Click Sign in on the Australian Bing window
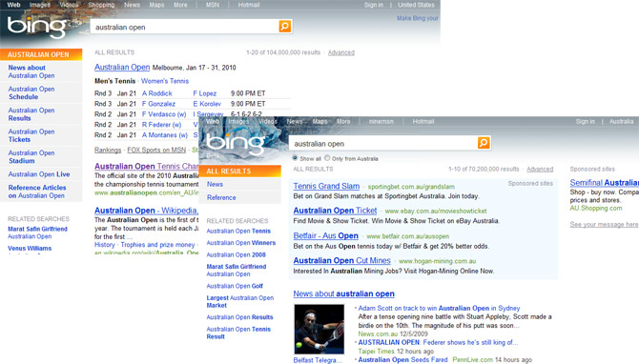The image size is (639, 364). coord(586,121)
